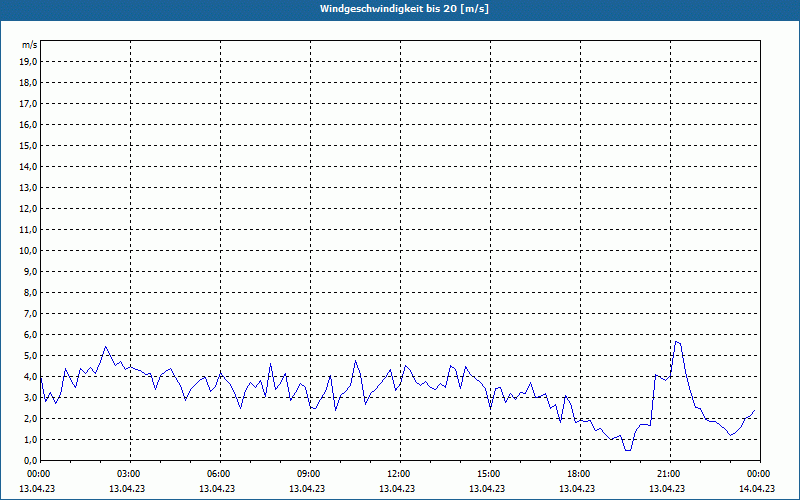Select the 03:00 x-axis time label
The image size is (800, 500).
pyautogui.click(x=129, y=474)
